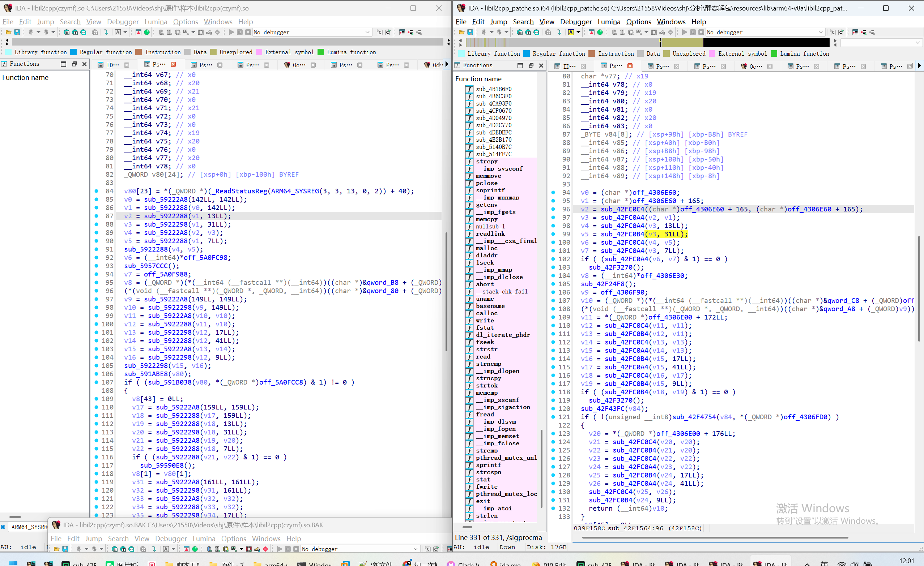Viewport: 924px width, 566px height.
Task: Open Debugger menu in libil2cpp(czymf).so window
Action: [123, 22]
